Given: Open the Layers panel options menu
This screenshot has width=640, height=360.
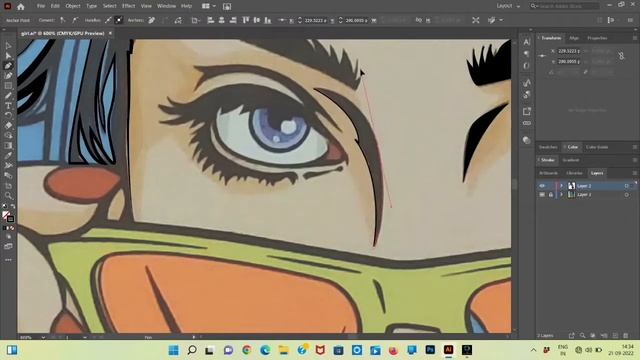Looking at the screenshot, I should click(635, 173).
